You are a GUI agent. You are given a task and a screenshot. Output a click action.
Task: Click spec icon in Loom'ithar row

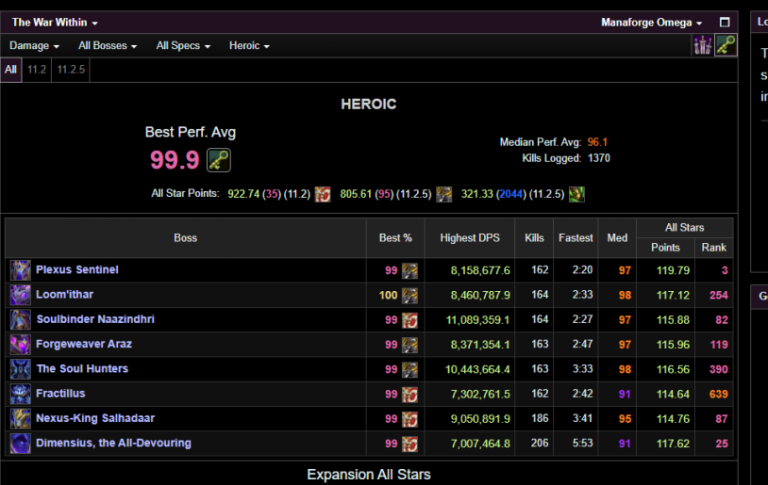[410, 295]
